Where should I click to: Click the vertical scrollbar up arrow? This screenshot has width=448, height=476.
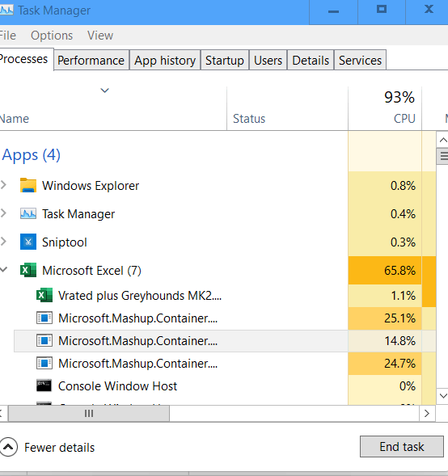(443, 140)
